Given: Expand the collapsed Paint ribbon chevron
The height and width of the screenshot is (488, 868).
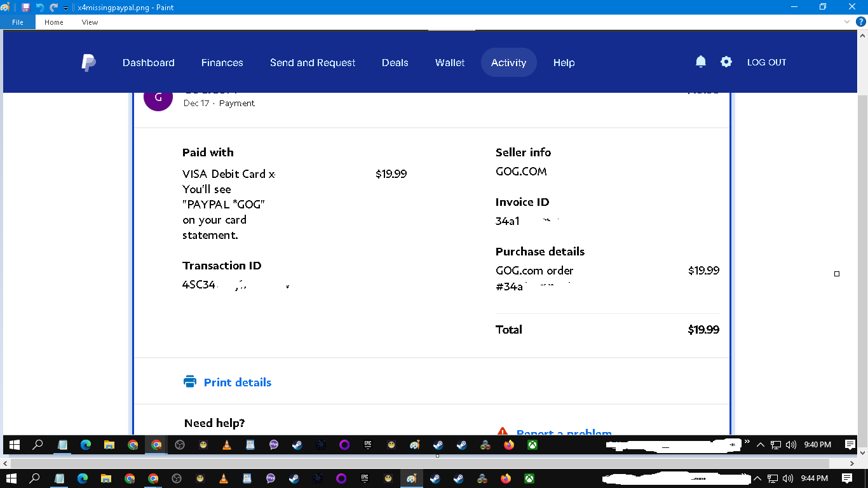Looking at the screenshot, I should [x=846, y=22].
